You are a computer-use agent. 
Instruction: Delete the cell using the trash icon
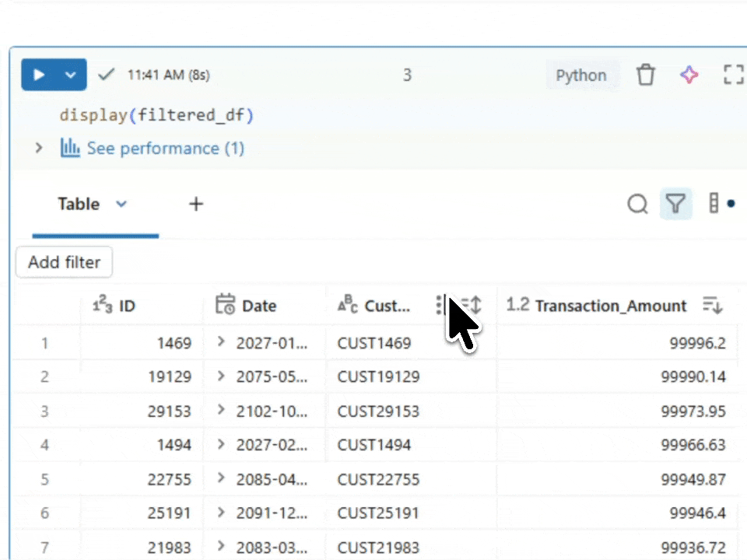[646, 75]
